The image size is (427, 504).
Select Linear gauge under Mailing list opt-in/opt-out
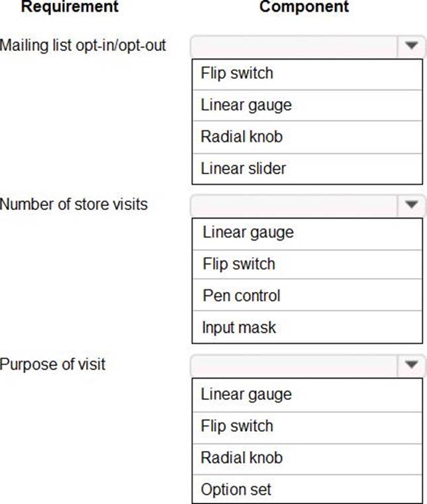[307, 105]
